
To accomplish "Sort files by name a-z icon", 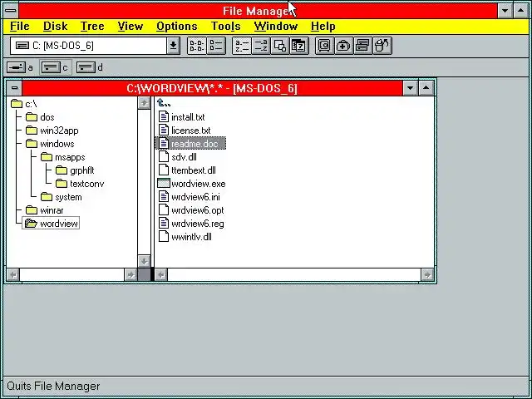I will click(x=242, y=46).
